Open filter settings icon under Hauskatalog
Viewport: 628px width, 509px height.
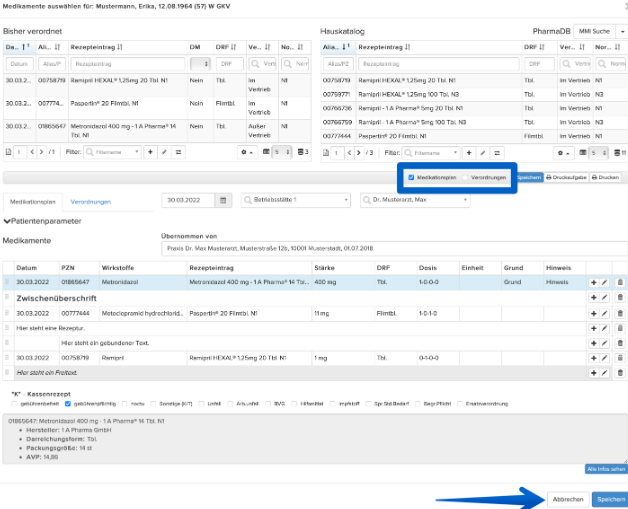coord(497,153)
